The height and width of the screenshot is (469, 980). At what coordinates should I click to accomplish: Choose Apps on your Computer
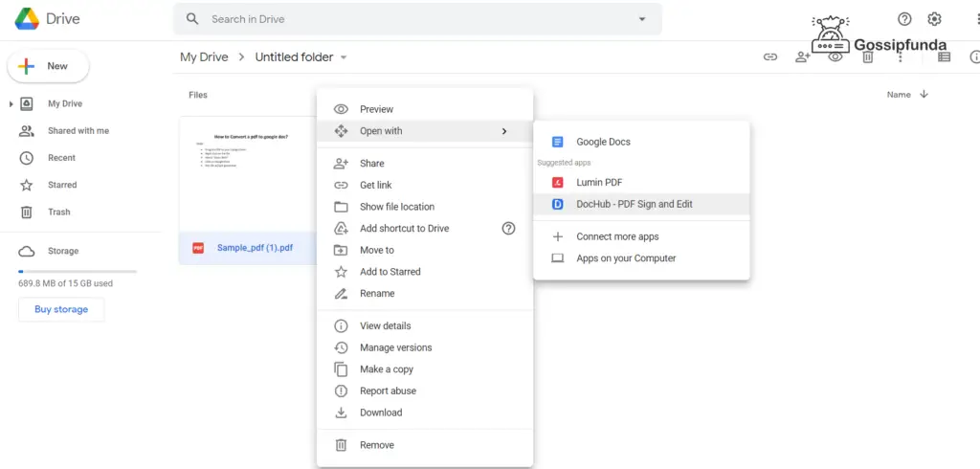pyautogui.click(x=641, y=258)
